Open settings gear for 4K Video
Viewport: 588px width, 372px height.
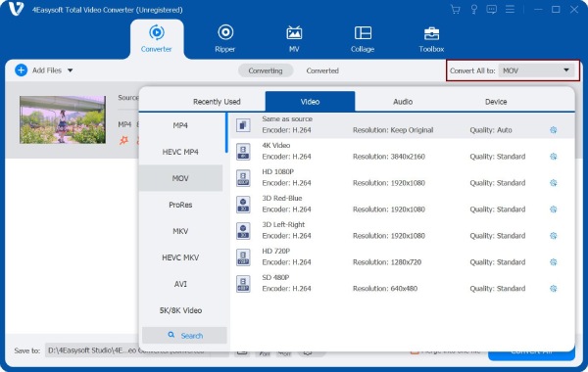coord(553,157)
